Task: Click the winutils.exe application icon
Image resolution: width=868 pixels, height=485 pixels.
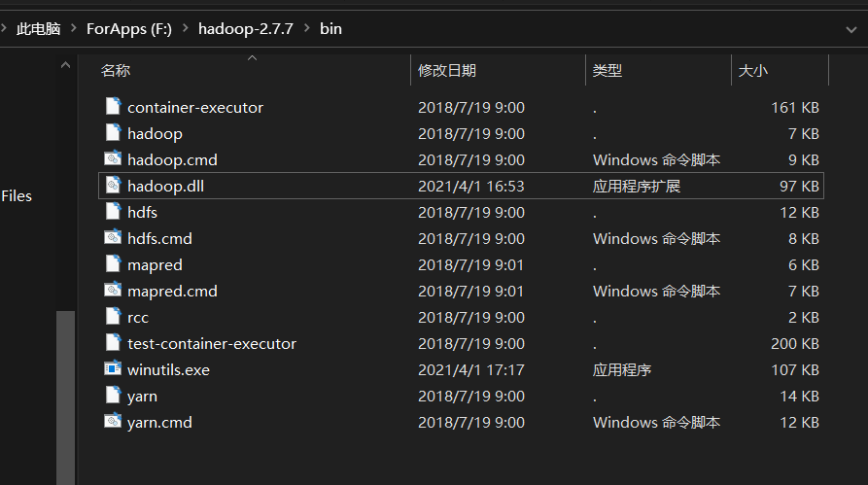Action: (x=113, y=369)
